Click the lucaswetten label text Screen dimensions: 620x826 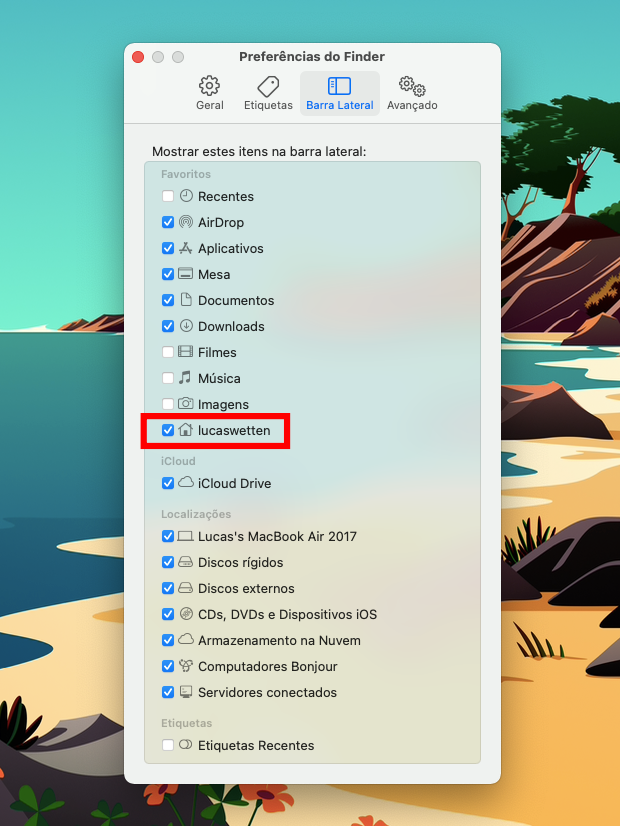[234, 430]
